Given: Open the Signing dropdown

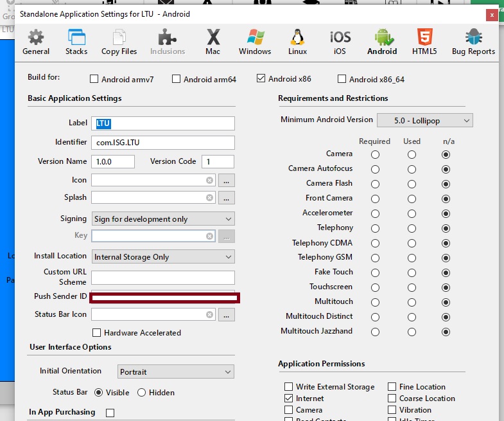Looking at the screenshot, I should click(163, 219).
